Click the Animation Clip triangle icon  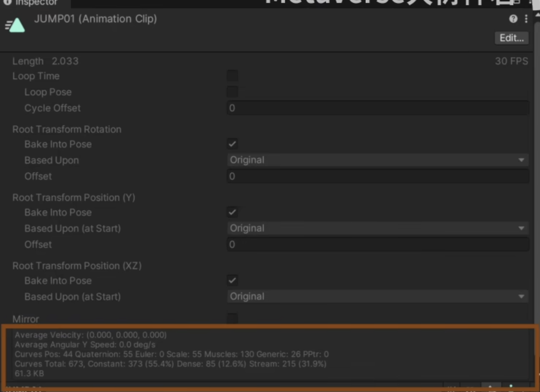point(15,25)
